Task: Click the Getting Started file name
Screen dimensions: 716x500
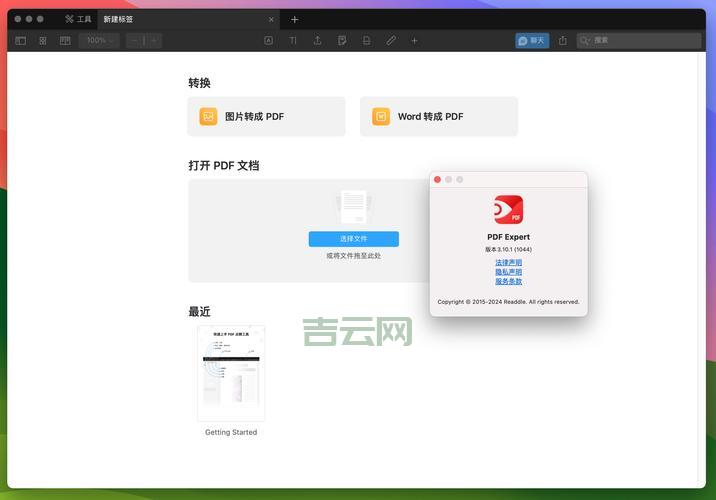Action: point(231,432)
